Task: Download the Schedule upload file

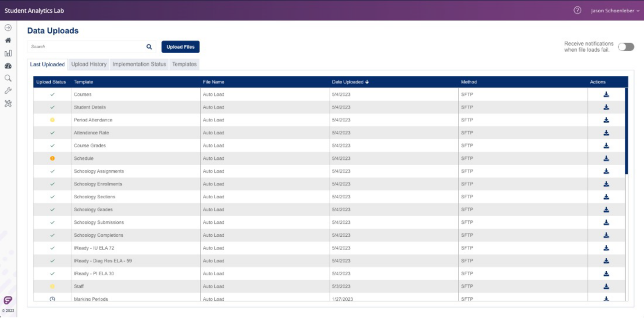Action: 606,158
